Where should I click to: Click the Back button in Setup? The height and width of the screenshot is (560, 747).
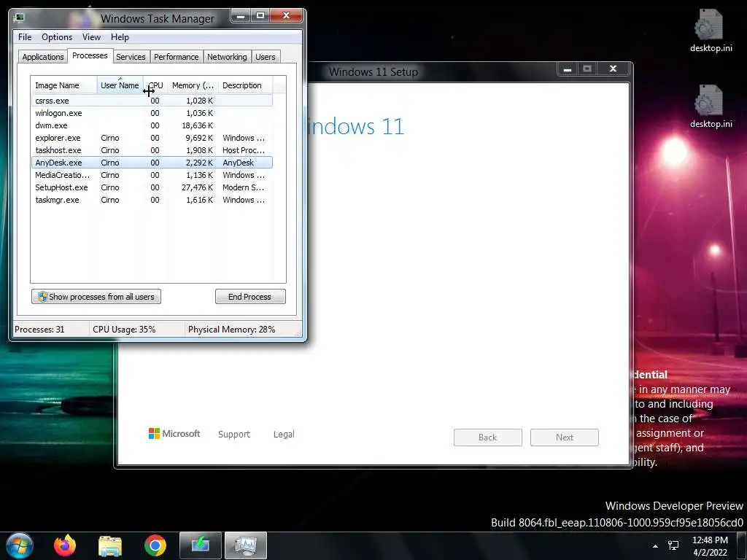tap(488, 437)
